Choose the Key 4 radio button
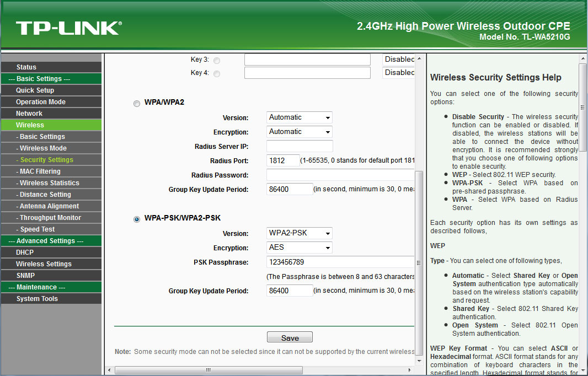588x376 pixels. [216, 74]
